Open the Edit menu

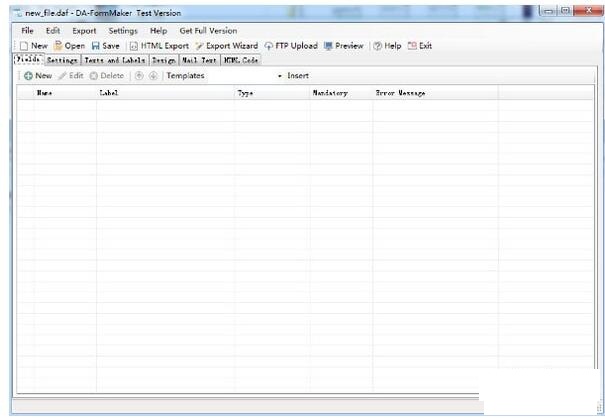click(53, 30)
